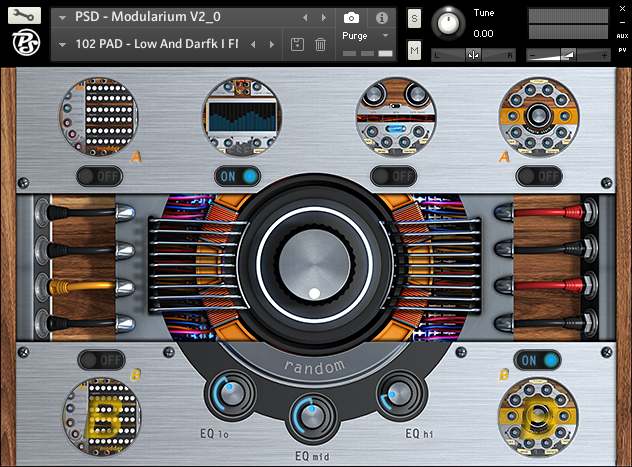The width and height of the screenshot is (632, 467).
Task: Click the top red cable on right panel
Action: (546, 212)
